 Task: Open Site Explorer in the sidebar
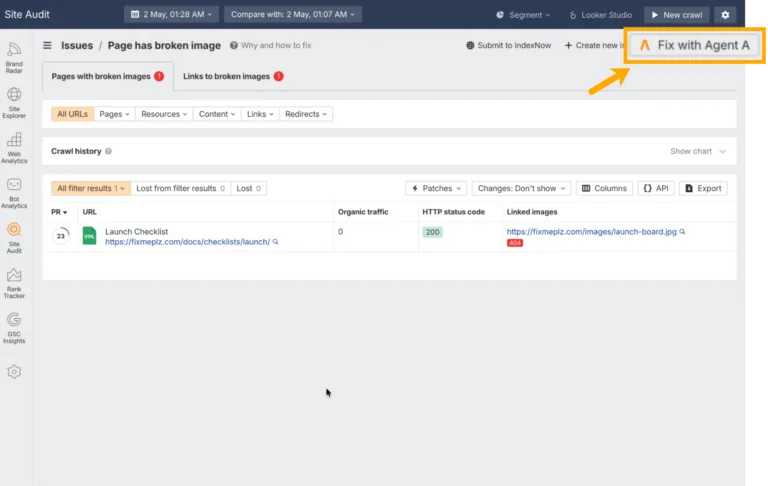click(x=14, y=103)
